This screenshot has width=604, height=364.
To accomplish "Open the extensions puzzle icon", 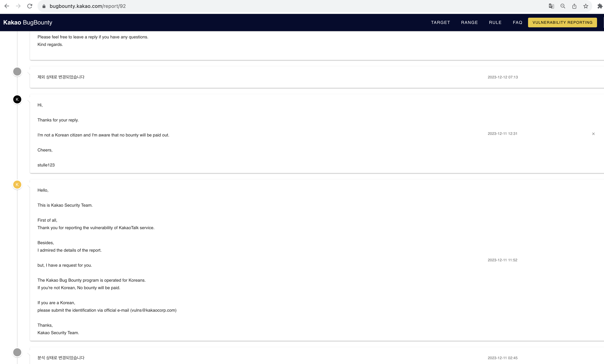I will 600,6.
